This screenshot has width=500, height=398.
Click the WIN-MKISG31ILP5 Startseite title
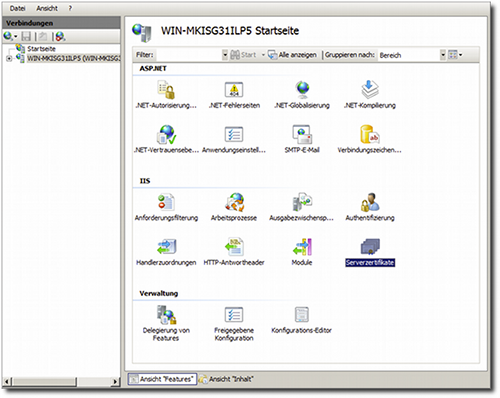(230, 31)
